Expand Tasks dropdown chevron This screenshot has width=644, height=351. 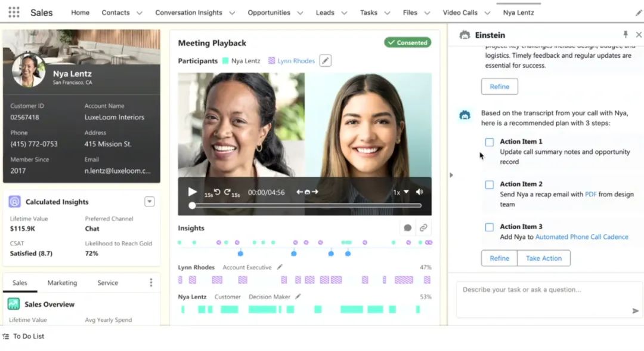388,13
